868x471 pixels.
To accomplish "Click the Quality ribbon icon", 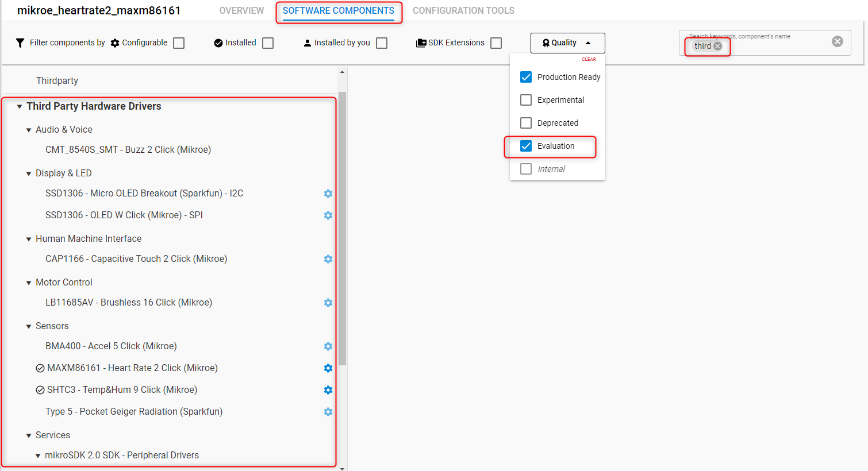I will [x=546, y=43].
